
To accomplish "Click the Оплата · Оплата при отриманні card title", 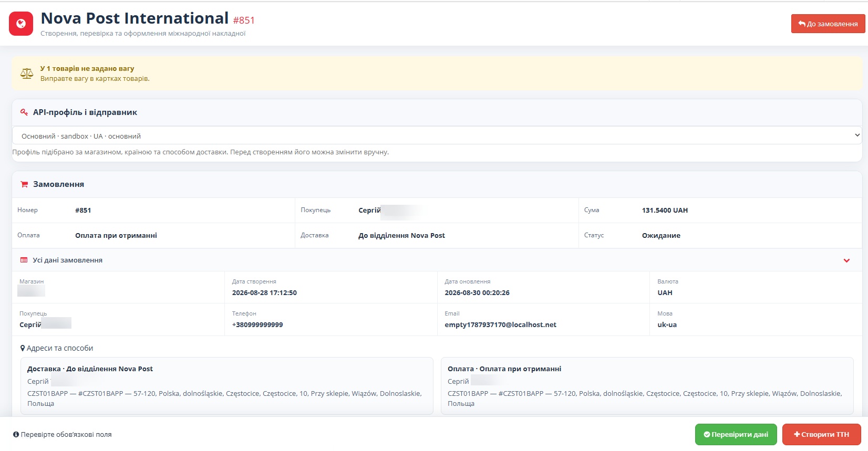I will click(x=504, y=369).
